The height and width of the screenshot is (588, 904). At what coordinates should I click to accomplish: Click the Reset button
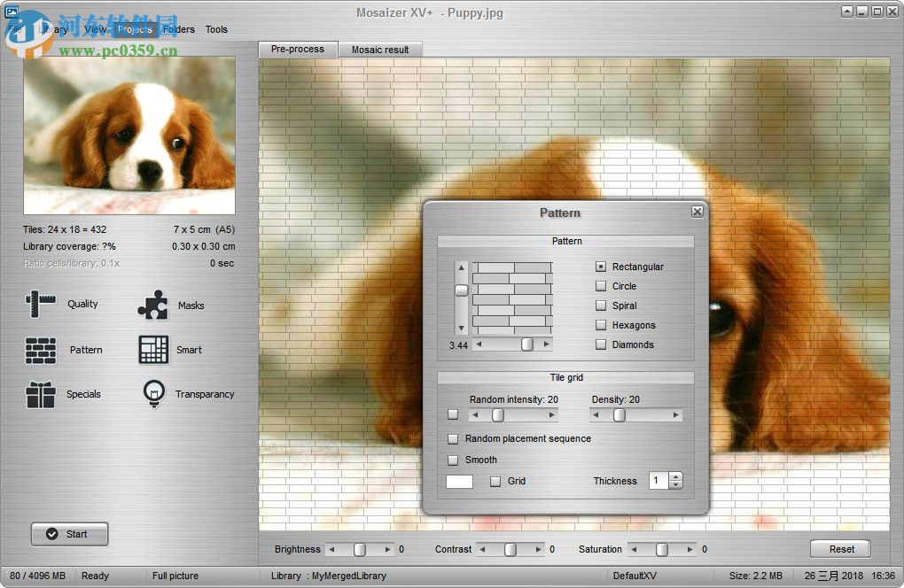click(839, 548)
